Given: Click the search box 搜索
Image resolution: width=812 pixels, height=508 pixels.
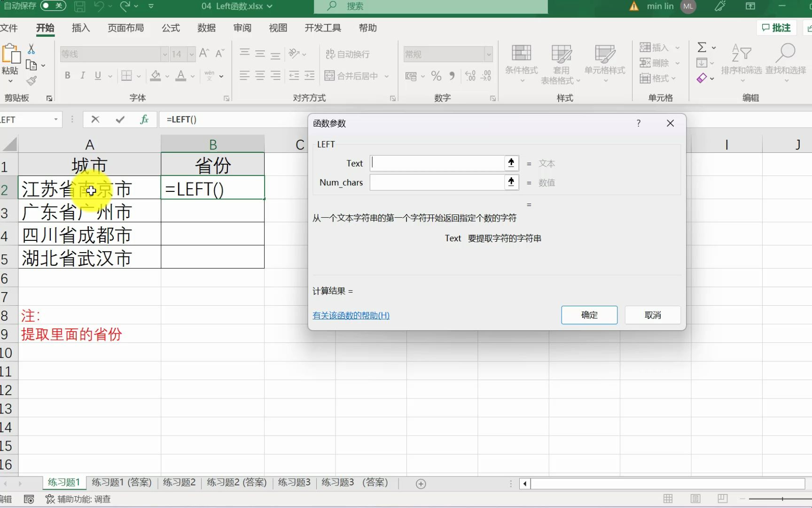Looking at the screenshot, I should [x=431, y=6].
